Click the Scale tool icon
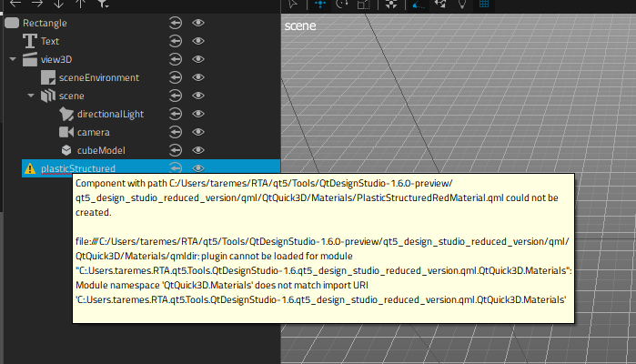Image resolution: width=636 pixels, height=364 pixels. click(x=364, y=4)
